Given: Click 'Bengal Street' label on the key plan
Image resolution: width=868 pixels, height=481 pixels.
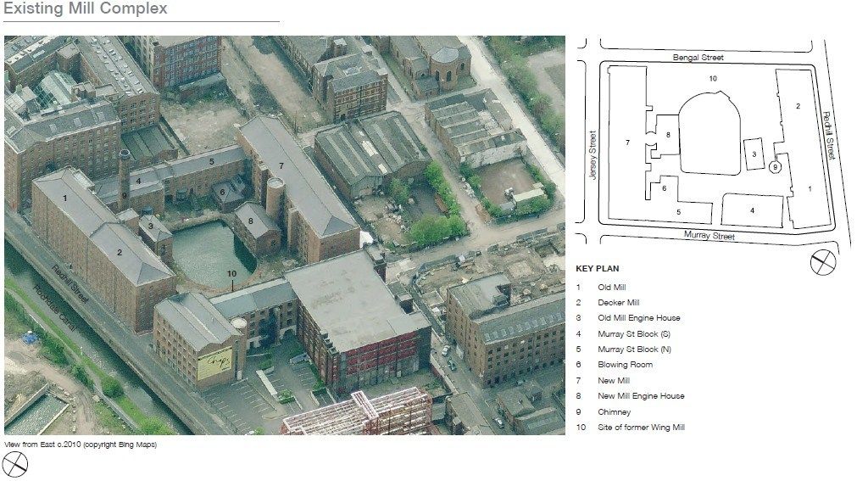Looking at the screenshot, I should click(x=698, y=57).
